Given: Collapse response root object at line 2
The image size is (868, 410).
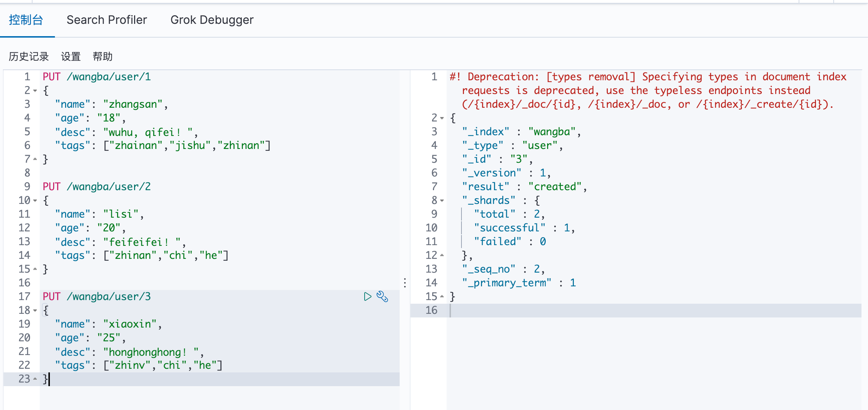Looking at the screenshot, I should click(x=442, y=118).
